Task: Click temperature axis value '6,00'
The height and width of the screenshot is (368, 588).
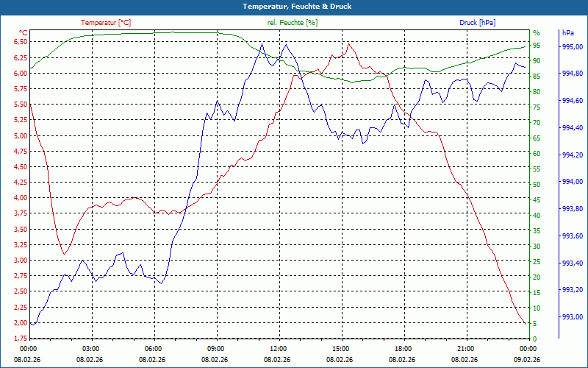Action: 21,73
